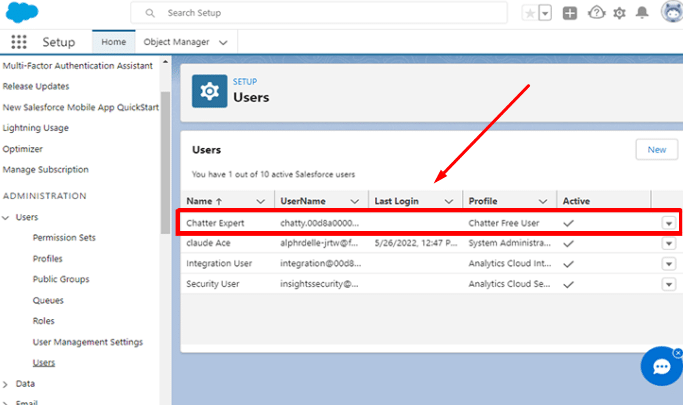Screen dimensions: 683x405
Task: Click the Users setup gear icon
Action: [x=210, y=91]
